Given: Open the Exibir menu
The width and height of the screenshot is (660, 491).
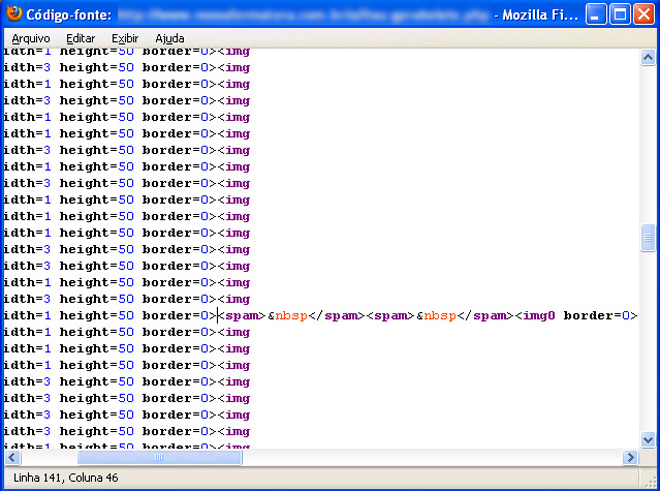Looking at the screenshot, I should (125, 37).
